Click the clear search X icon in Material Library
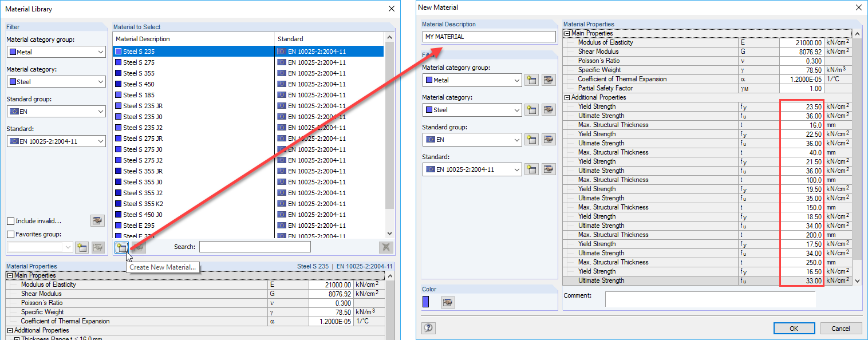 click(x=386, y=247)
